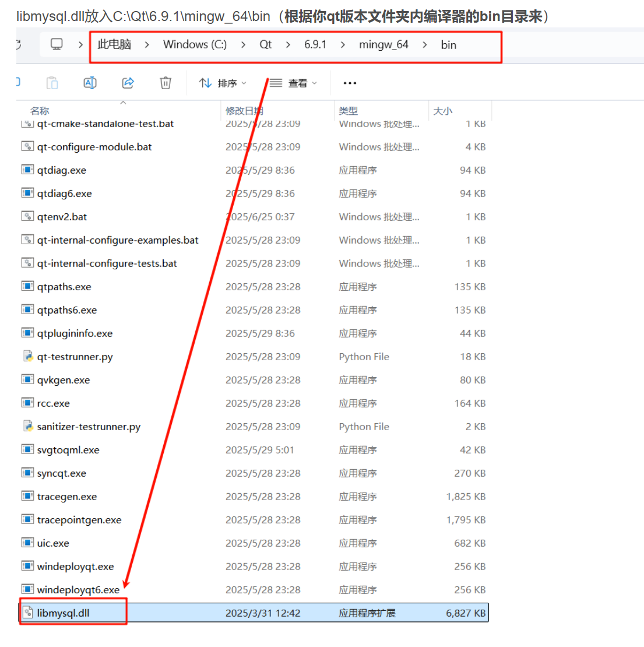The height and width of the screenshot is (647, 644).
Task: Select the Python file icon beside qt-testrunner.py
Action: pyautogui.click(x=27, y=356)
